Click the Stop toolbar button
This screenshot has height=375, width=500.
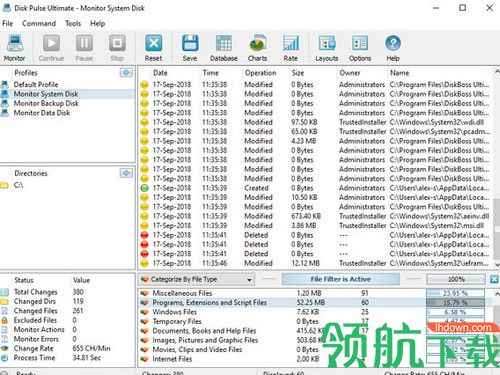click(117, 48)
